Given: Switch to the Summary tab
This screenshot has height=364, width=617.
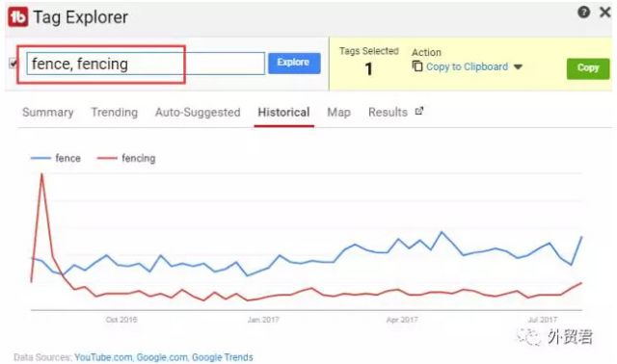Looking at the screenshot, I should tap(47, 113).
